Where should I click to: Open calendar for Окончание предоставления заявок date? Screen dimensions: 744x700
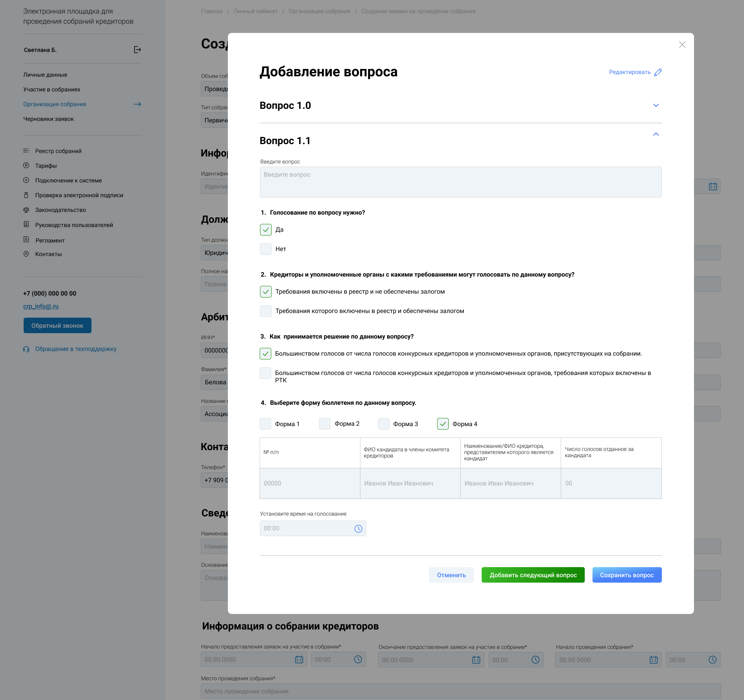coord(476,660)
